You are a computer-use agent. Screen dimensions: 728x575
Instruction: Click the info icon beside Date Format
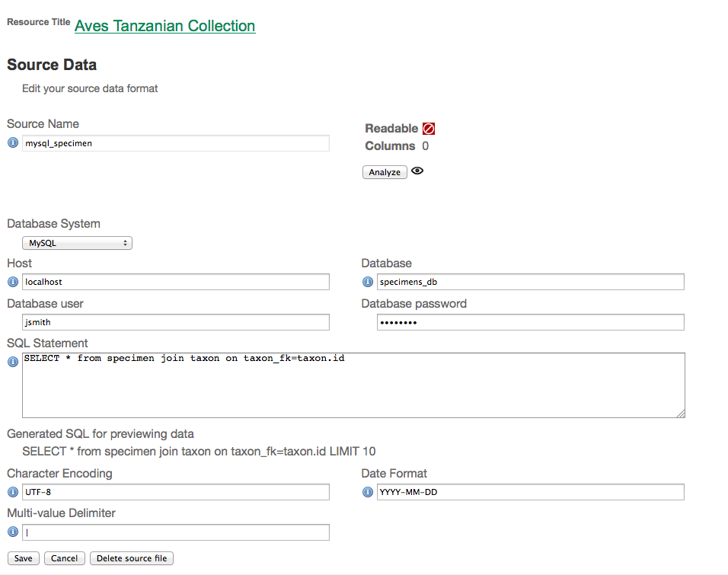point(368,492)
